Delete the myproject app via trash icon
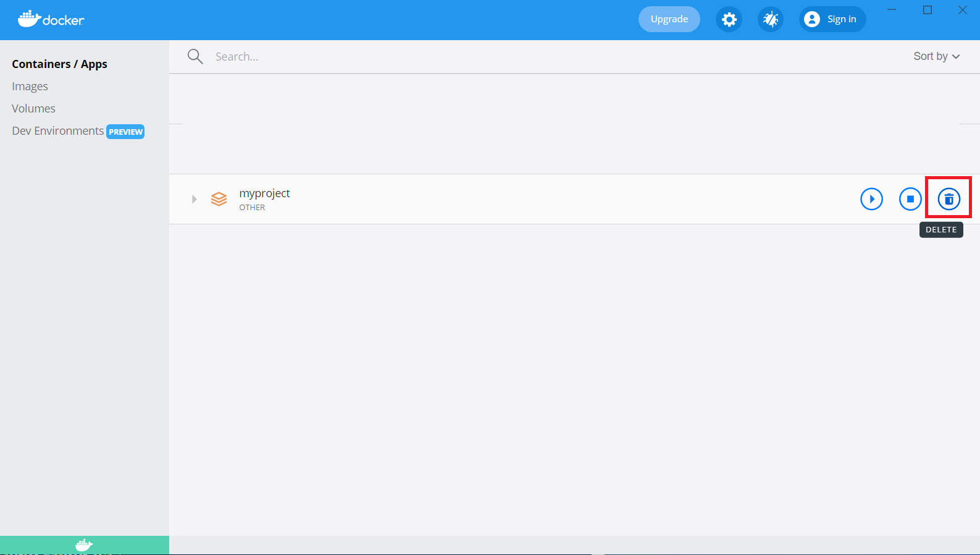 [949, 199]
